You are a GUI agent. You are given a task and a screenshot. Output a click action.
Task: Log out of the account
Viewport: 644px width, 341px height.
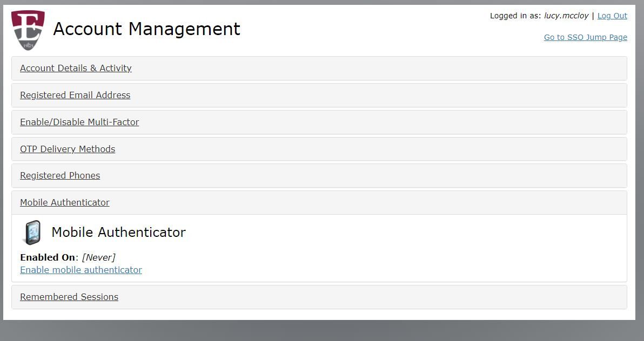[x=612, y=16]
